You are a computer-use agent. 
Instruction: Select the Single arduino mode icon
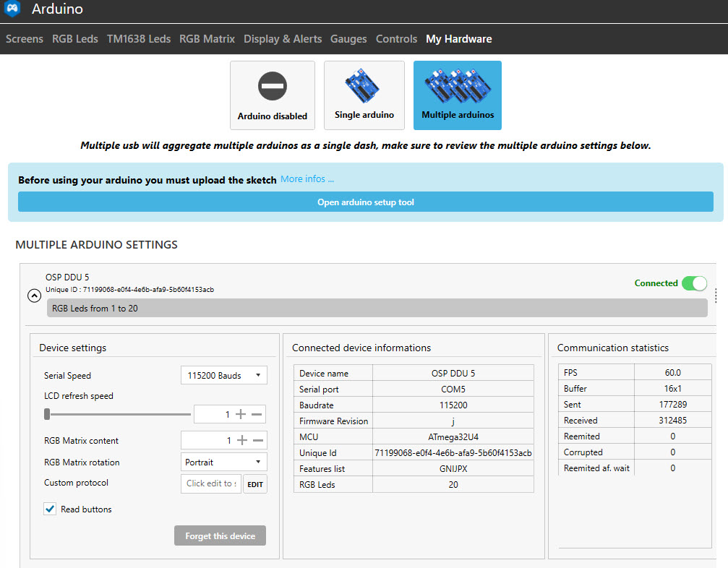coord(364,94)
